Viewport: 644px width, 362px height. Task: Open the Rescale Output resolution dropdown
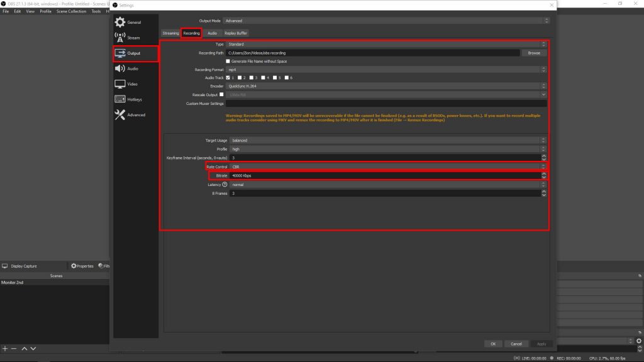click(386, 95)
